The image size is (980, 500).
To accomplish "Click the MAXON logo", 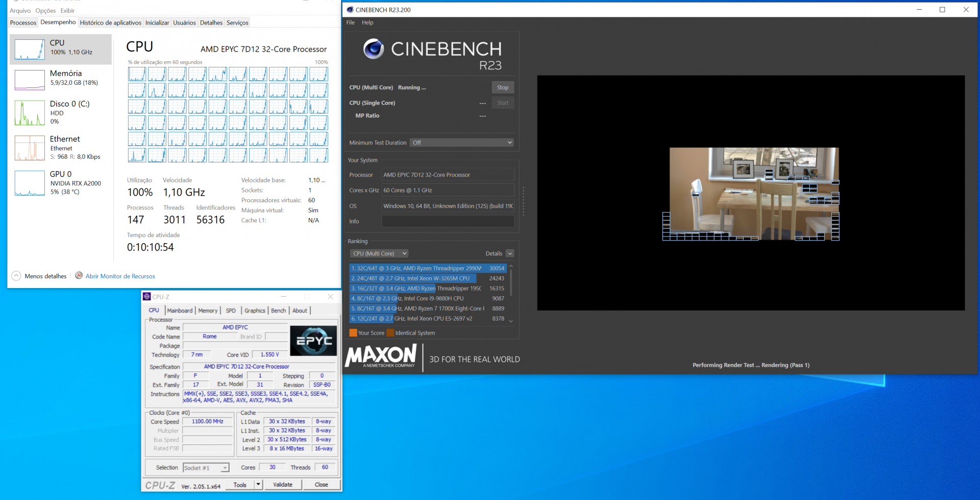I will (x=381, y=355).
